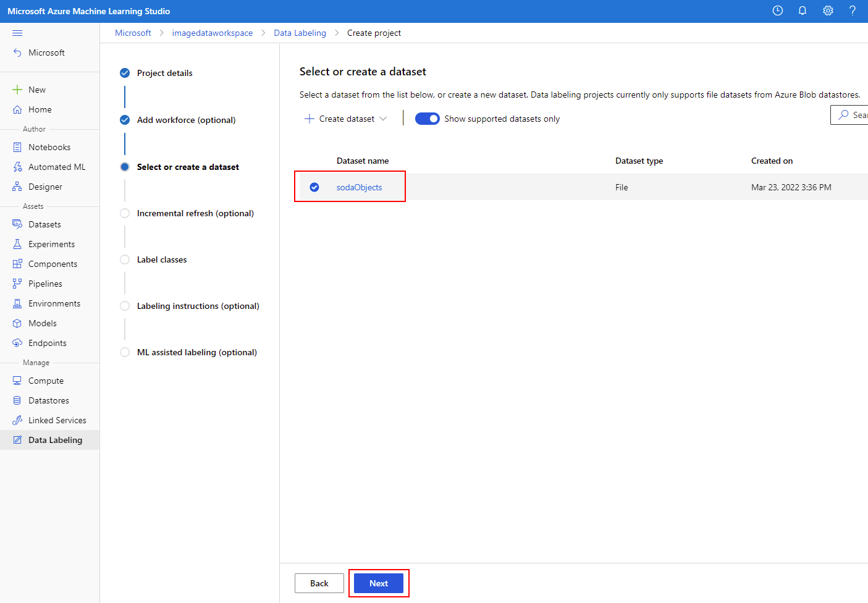Click the Select or create a dataset heading
Viewport: 868px width, 603px height.
tap(363, 72)
